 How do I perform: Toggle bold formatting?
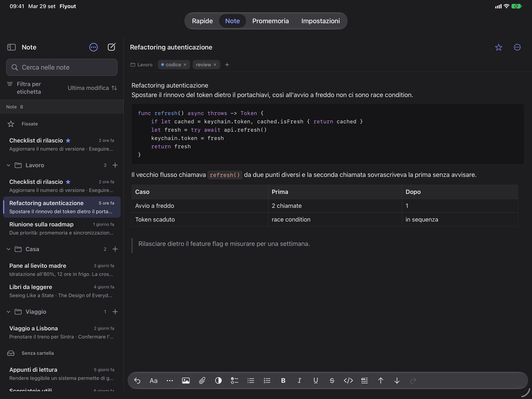(283, 381)
